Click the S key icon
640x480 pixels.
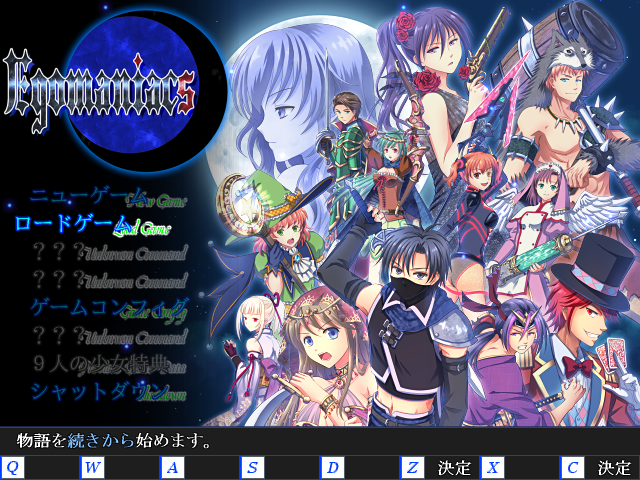point(253,467)
